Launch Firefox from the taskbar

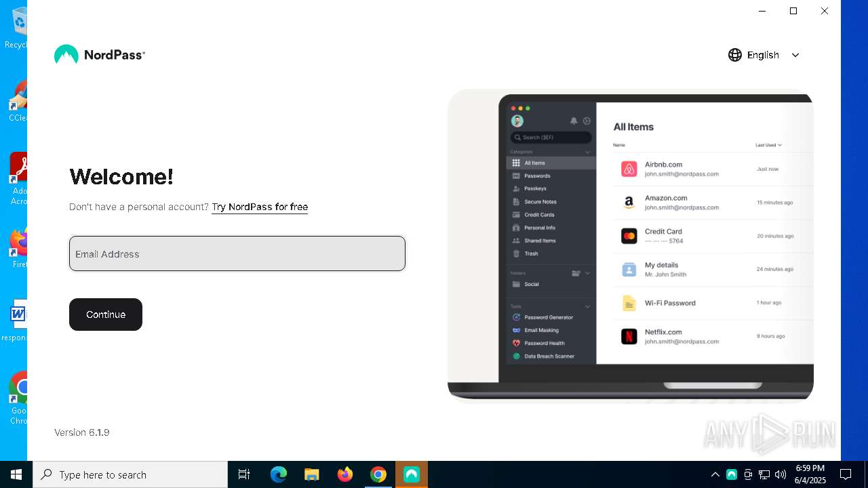point(345,474)
